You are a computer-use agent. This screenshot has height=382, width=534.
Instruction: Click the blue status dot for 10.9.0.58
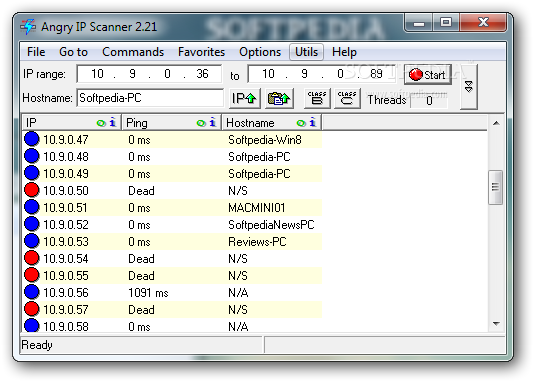coord(32,325)
